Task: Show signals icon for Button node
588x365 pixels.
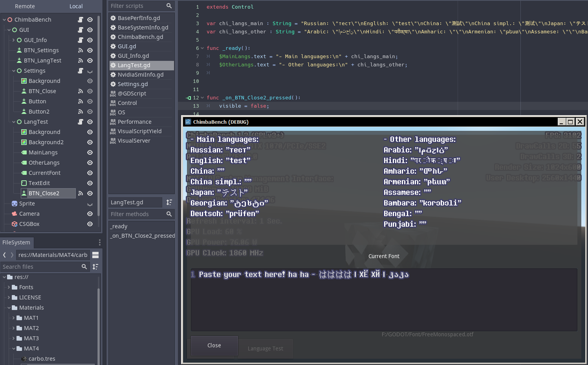Action: (x=81, y=101)
